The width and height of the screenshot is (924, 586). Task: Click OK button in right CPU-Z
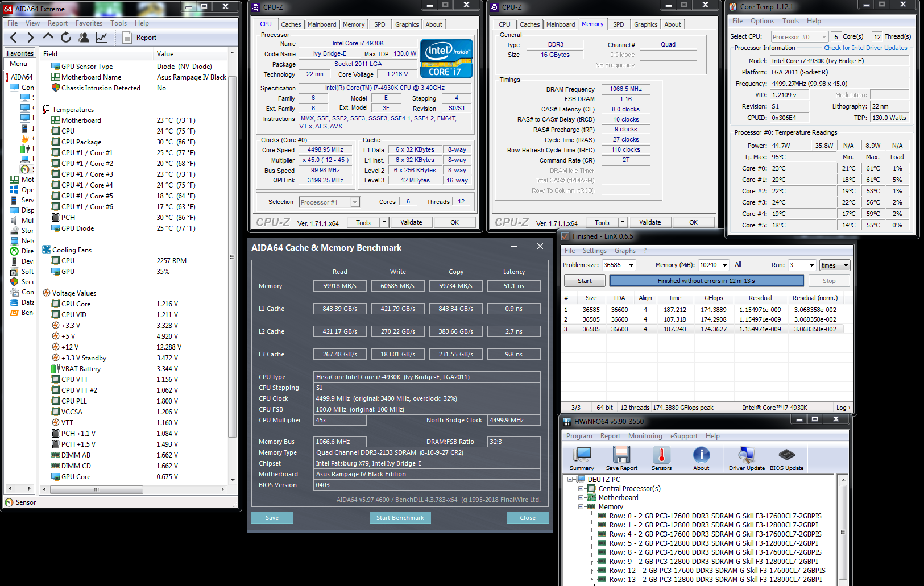point(693,222)
